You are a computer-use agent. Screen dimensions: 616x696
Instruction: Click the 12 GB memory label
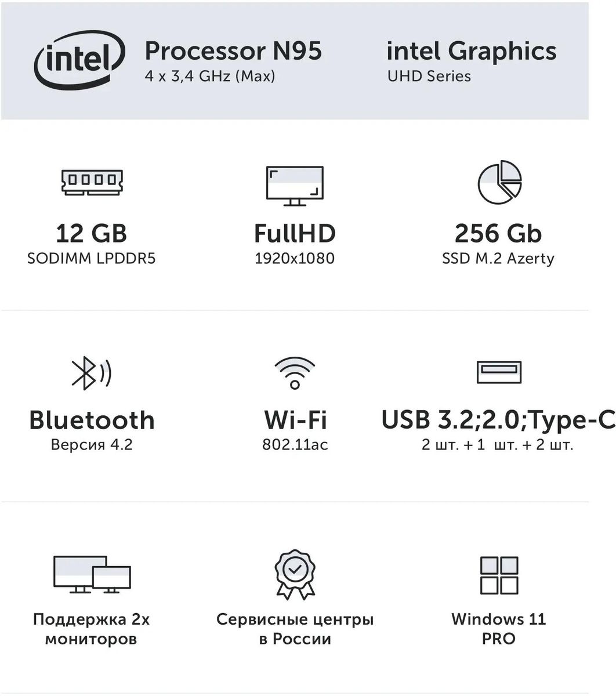92,233
